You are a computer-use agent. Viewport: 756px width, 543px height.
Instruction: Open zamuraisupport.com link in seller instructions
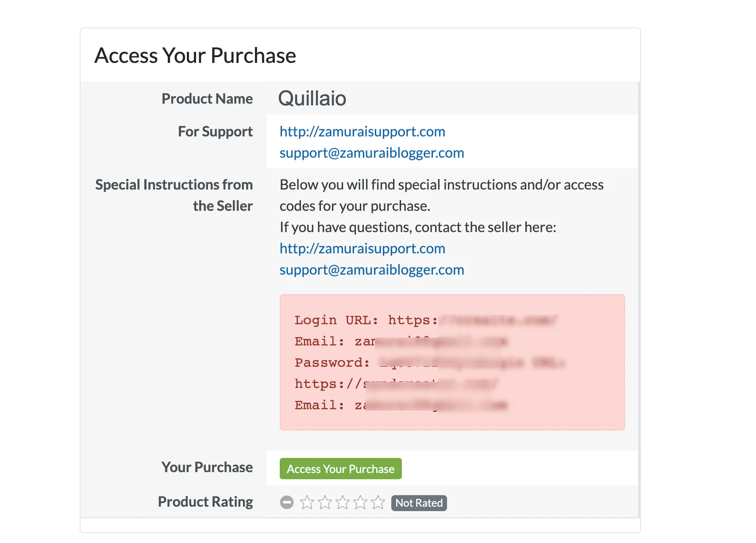[x=362, y=248]
